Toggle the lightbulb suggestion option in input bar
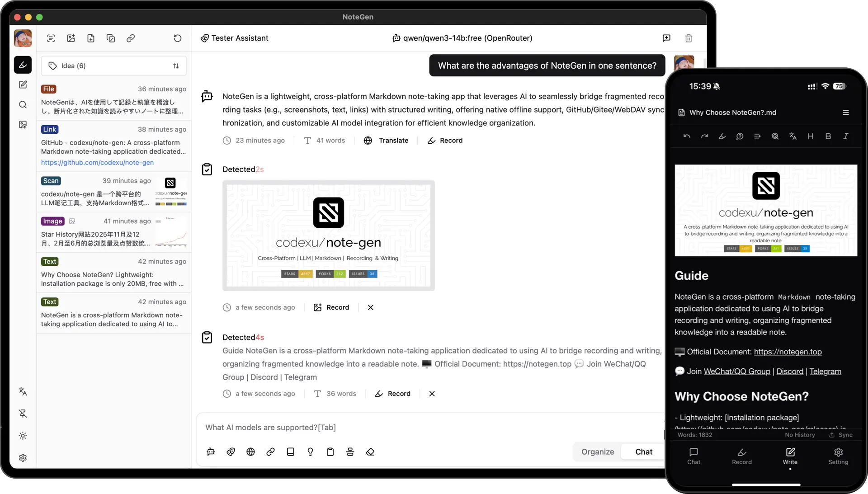Screen dimensions: 868x494 point(310,452)
